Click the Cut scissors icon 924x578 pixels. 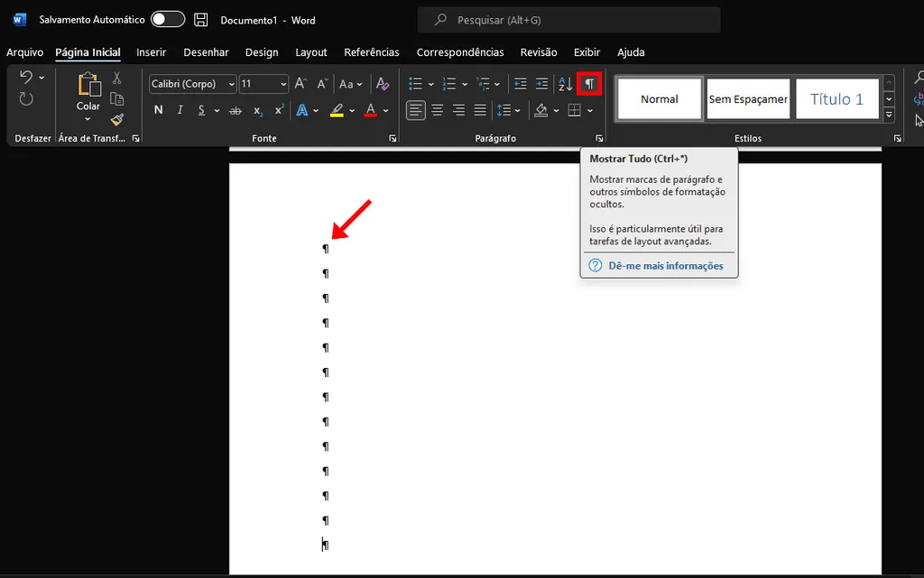coord(116,78)
